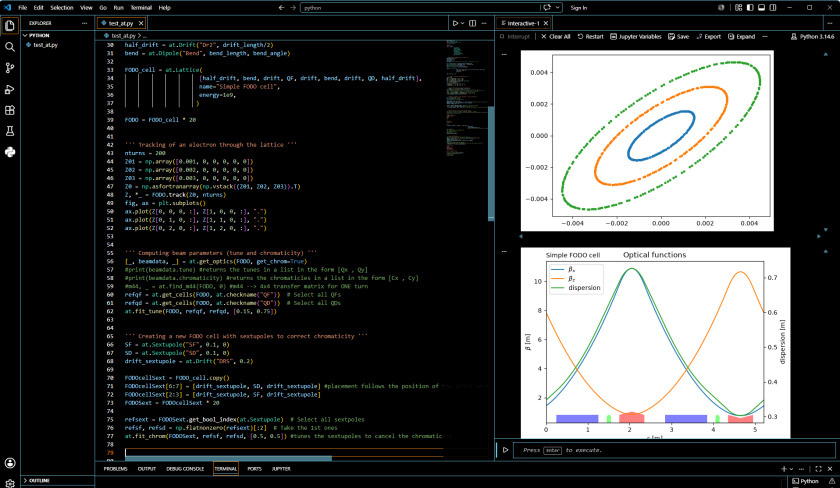Go forward with the navigation arrow
The height and width of the screenshot is (488, 840).
coord(293,7)
